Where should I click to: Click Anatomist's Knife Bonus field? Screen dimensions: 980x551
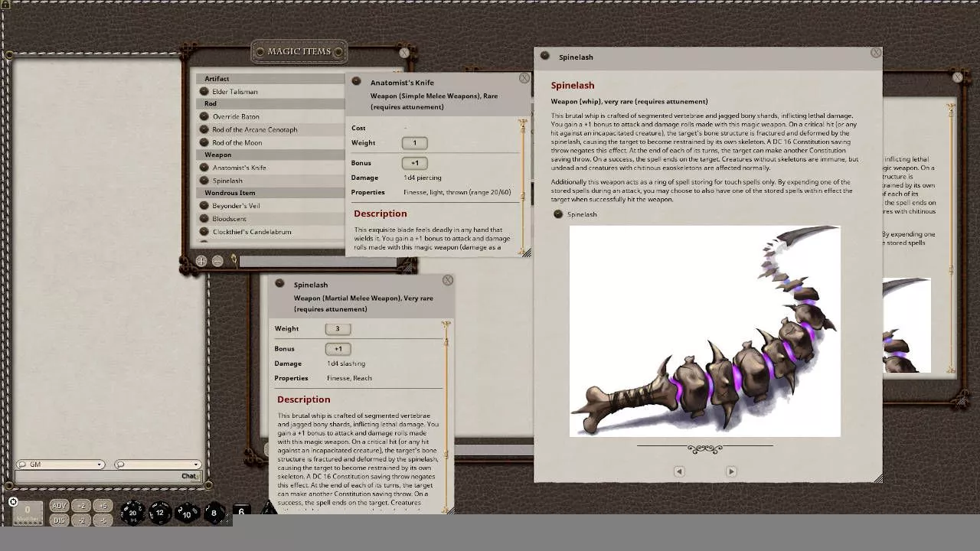[414, 163]
